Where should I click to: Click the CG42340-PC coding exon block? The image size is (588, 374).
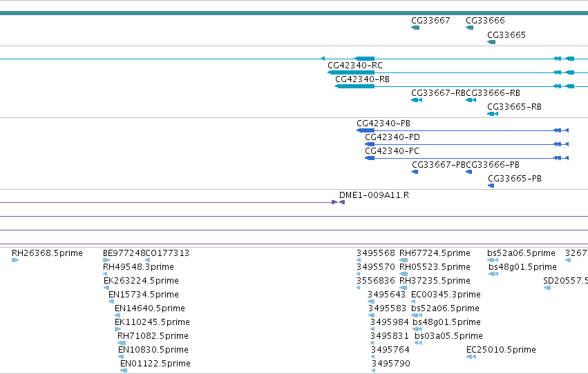point(370,158)
